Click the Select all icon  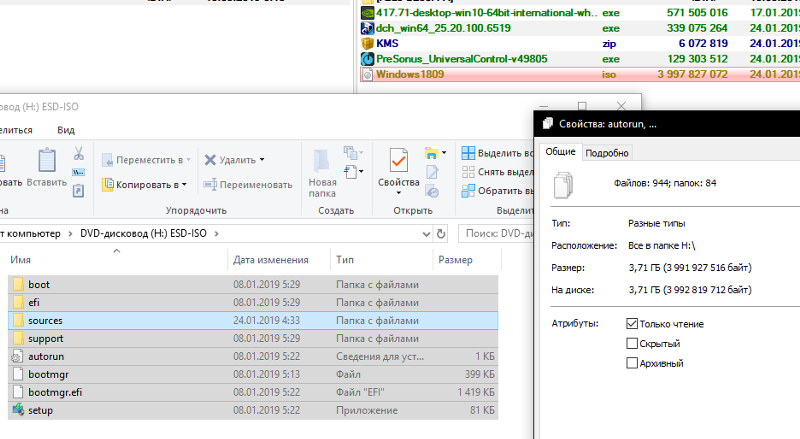tap(468, 153)
